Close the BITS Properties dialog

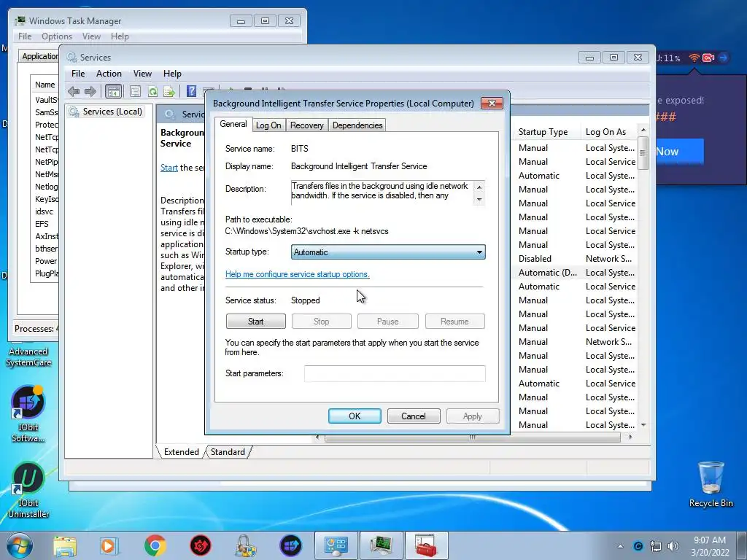click(492, 103)
